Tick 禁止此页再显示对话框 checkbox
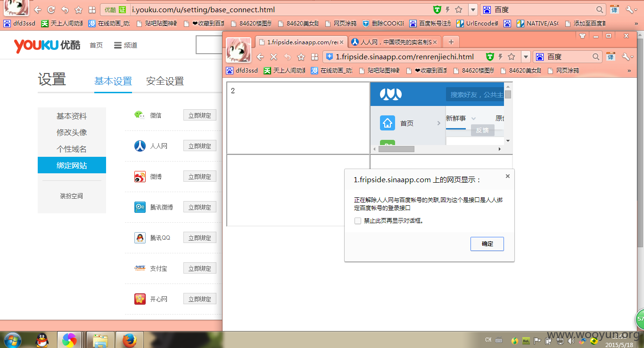Screen dimensions: 644x348 [x=358, y=221]
